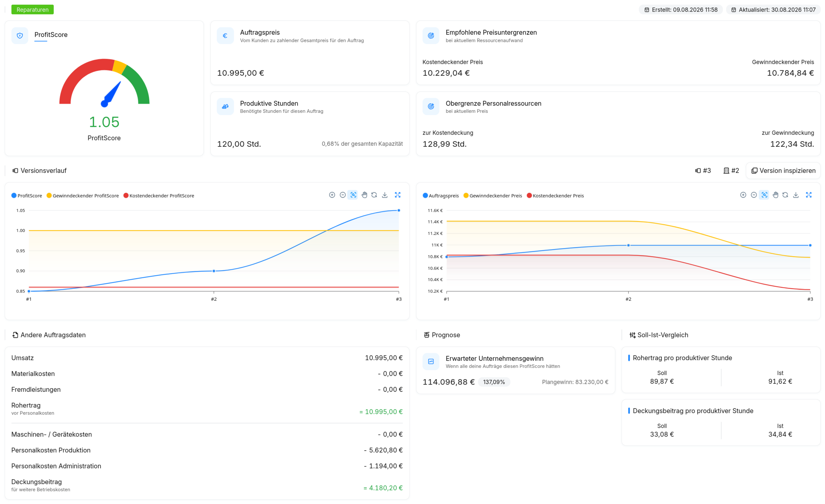Select version #3 in Versionsverlauf
This screenshot has width=825, height=504.
[x=703, y=171]
